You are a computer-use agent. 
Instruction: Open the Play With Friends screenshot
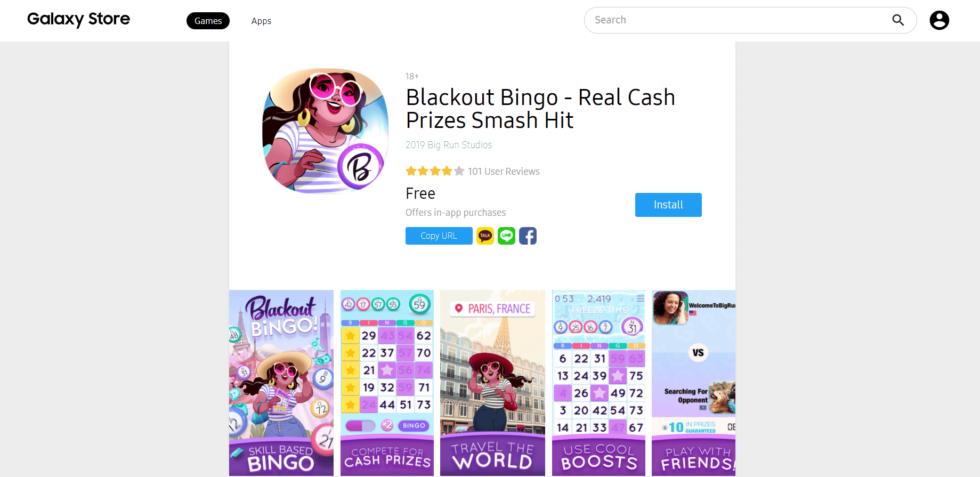pyautogui.click(x=693, y=383)
